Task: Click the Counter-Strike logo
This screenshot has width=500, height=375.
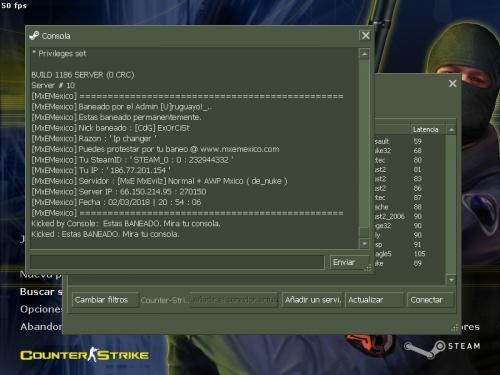Action: click(x=84, y=355)
